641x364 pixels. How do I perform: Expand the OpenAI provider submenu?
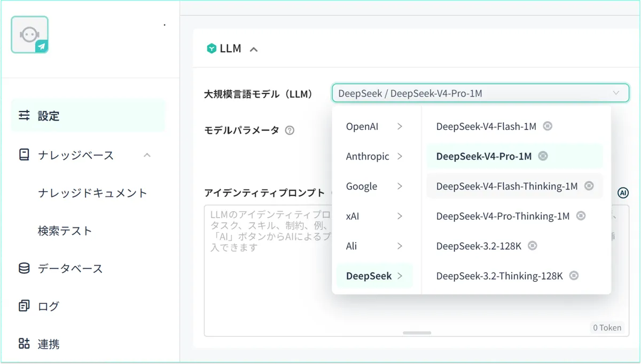[x=374, y=126]
